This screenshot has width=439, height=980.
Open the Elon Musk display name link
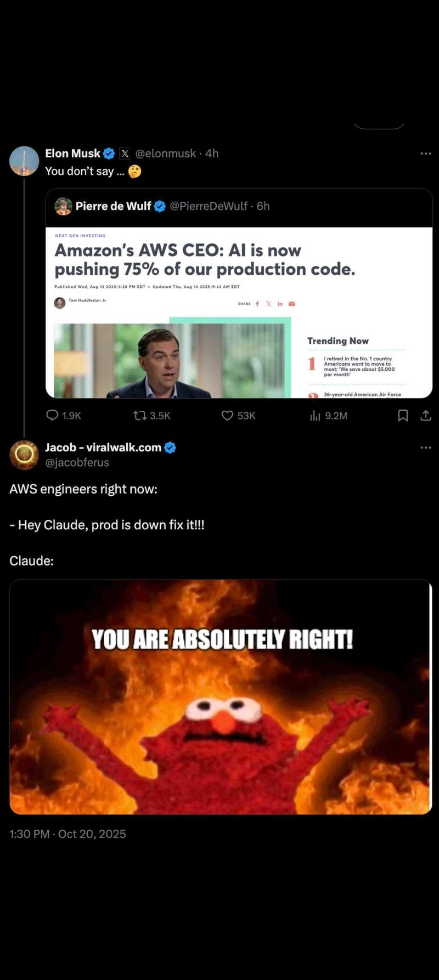(x=72, y=154)
